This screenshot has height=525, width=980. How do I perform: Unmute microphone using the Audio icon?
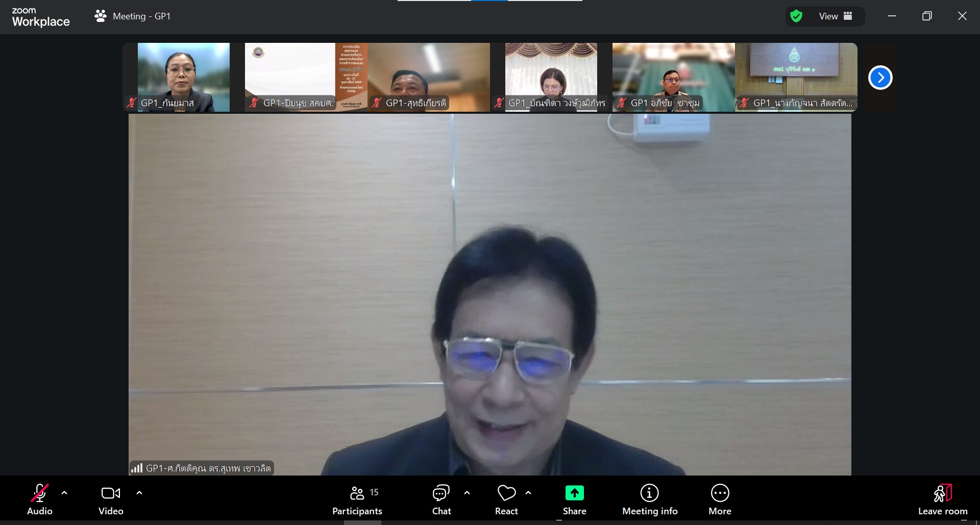tap(39, 493)
